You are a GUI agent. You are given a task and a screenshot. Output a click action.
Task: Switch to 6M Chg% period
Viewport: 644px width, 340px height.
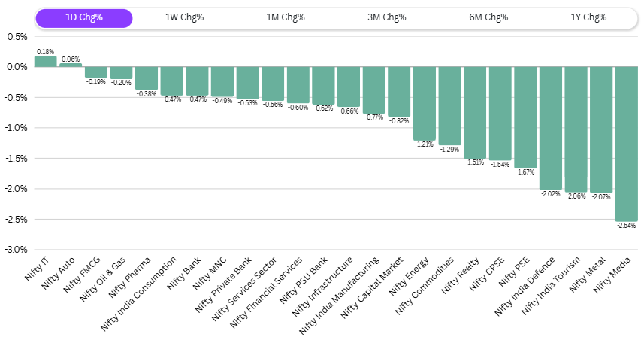[488, 18]
